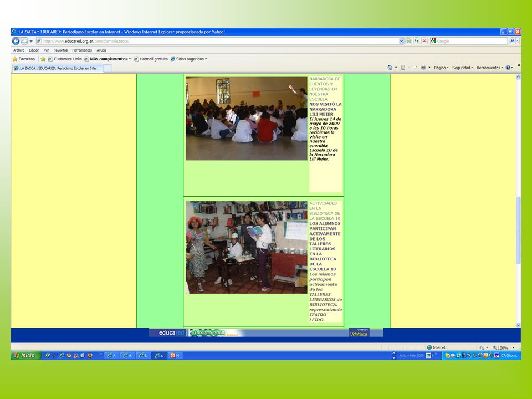The height and width of the screenshot is (399, 532).
Task: Click the Fundación Telefónica logo
Action: pos(359,333)
